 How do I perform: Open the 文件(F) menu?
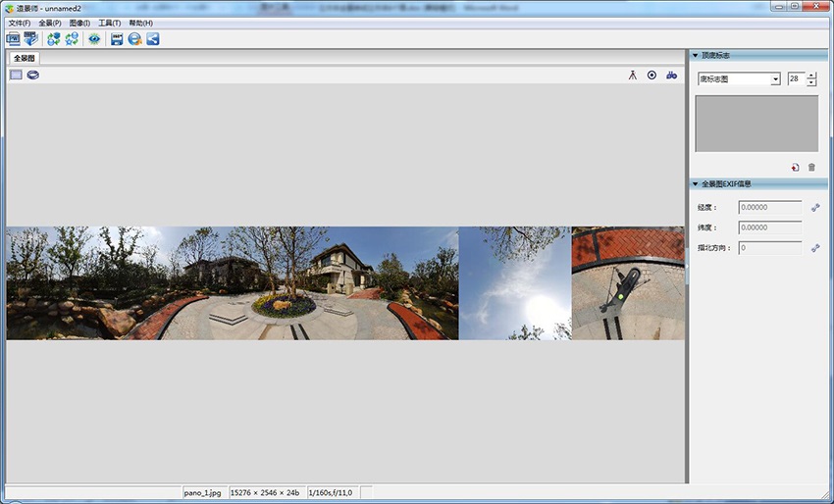20,23
